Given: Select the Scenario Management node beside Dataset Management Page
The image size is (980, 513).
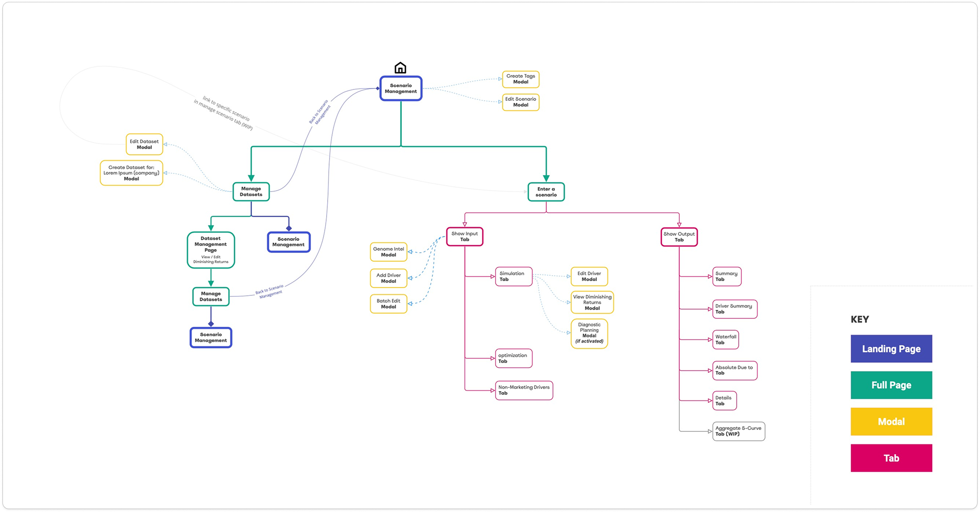Looking at the screenshot, I should pyautogui.click(x=289, y=242).
